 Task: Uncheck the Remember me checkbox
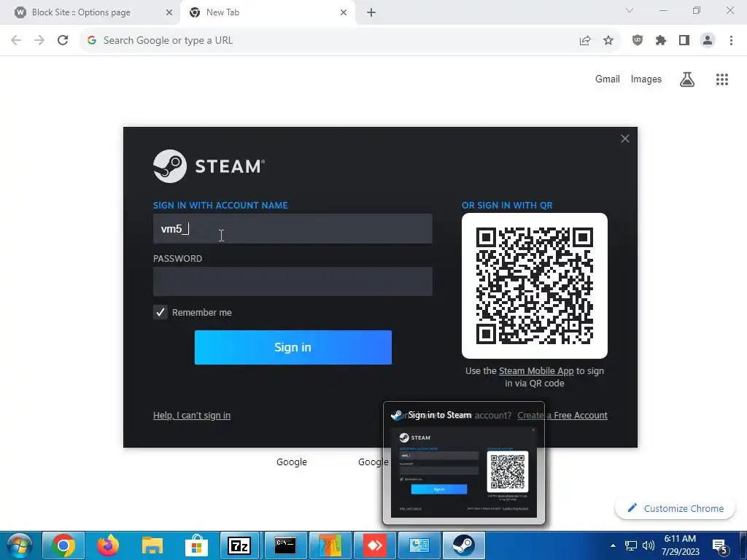[160, 312]
